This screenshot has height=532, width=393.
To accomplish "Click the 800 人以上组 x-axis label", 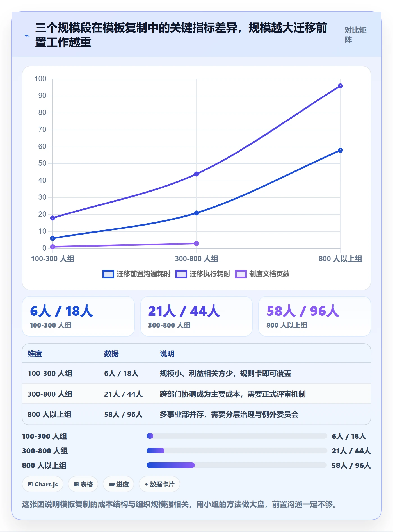I will pos(340,259).
